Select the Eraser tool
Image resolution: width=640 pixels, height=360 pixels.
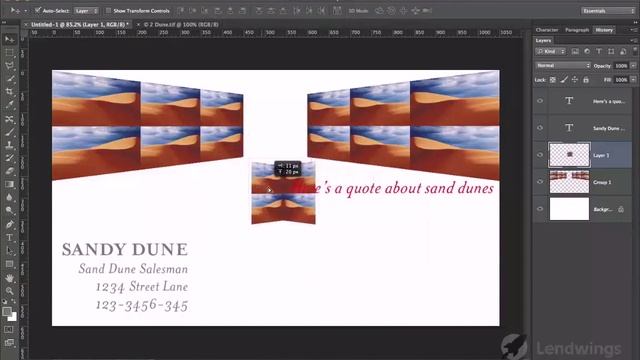[x=9, y=171]
